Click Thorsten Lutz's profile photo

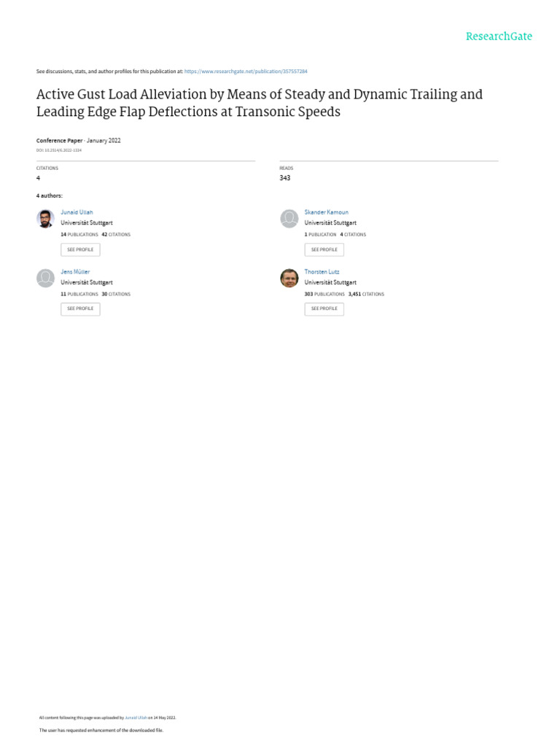[x=289, y=278]
